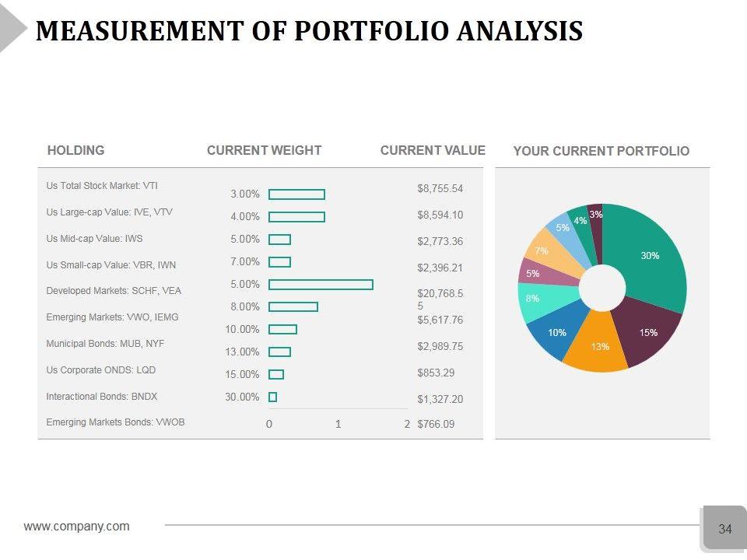The image size is (747, 560).
Task: Click the CURRENT WEIGHT column header
Action: [x=264, y=151]
